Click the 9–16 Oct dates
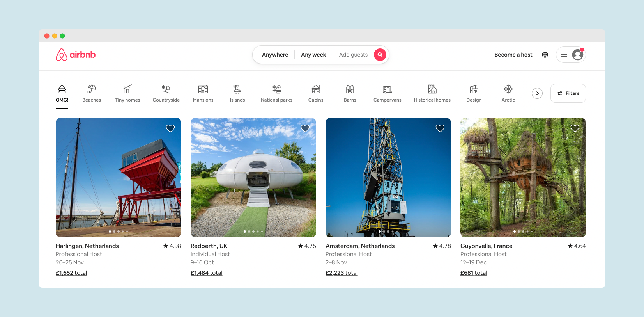This screenshot has height=317, width=644. 202,262
